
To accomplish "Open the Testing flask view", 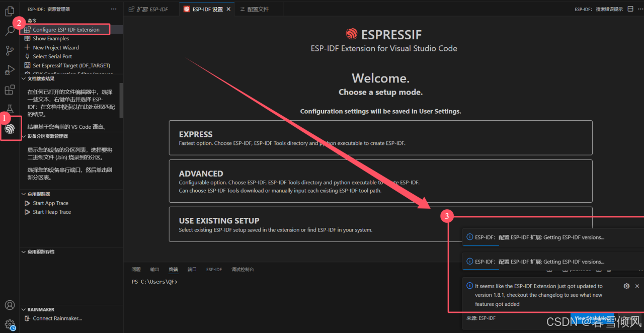I will [x=10, y=109].
